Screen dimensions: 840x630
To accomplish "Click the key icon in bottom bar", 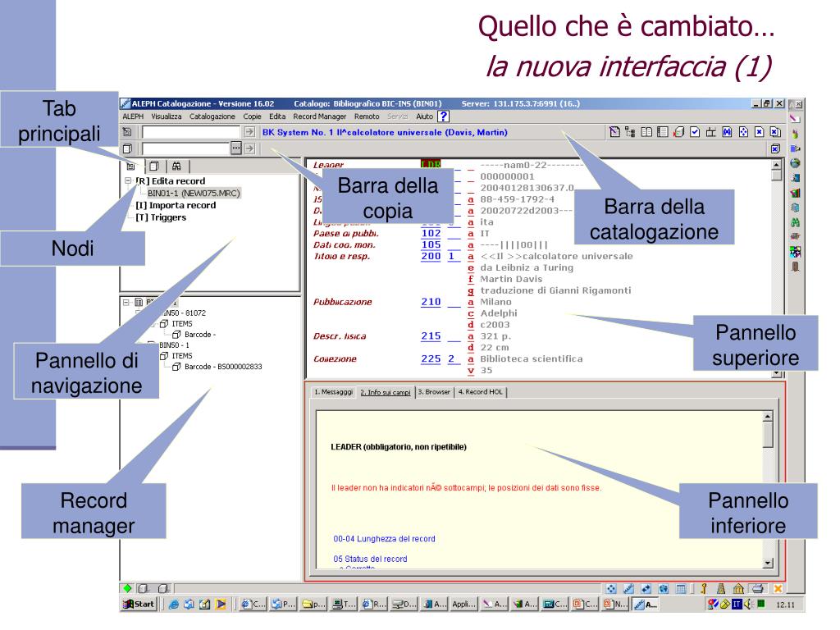I will click(704, 588).
